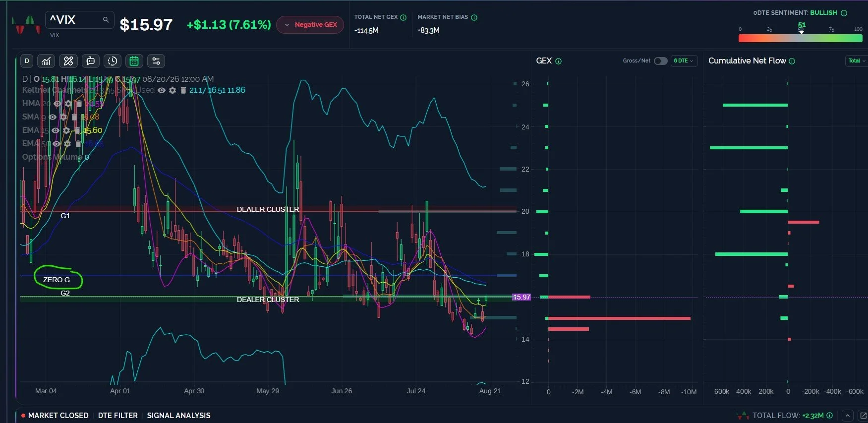Toggle HMA 20 visibility eye
This screenshot has width=868, height=423.
[x=58, y=104]
